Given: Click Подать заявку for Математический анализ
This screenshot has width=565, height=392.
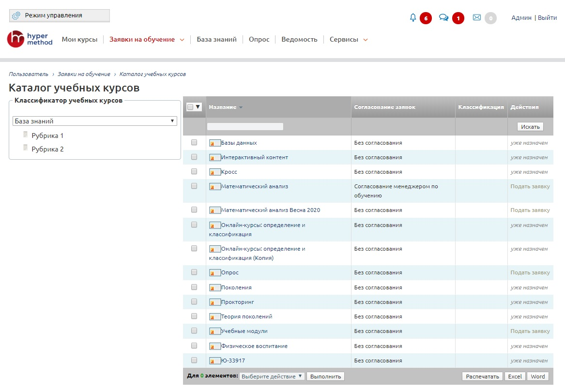Looking at the screenshot, I should [x=530, y=186].
